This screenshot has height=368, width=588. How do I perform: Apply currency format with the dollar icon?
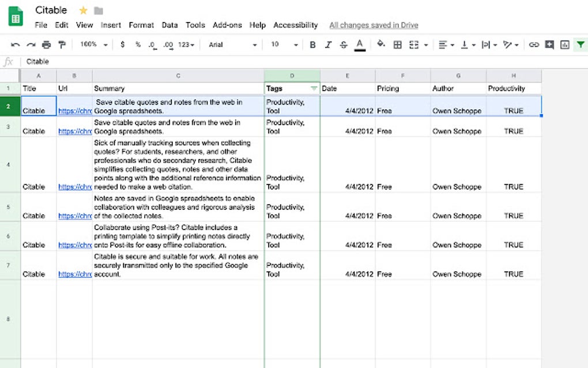[122, 44]
